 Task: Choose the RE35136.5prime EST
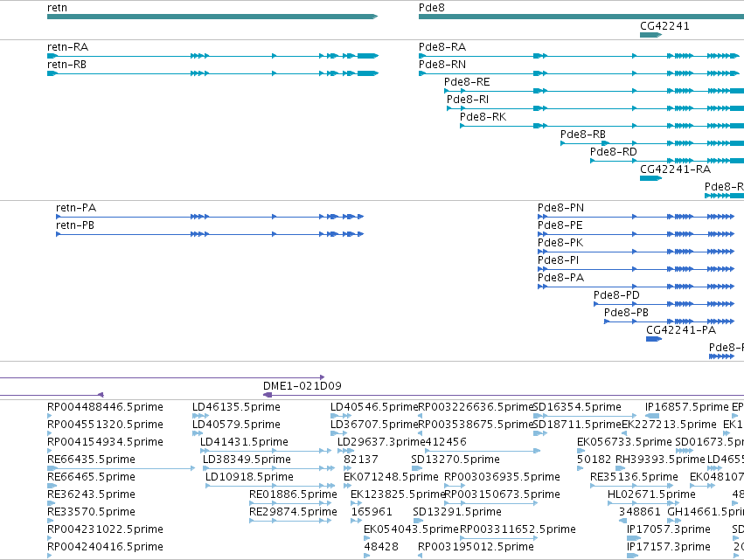click(634, 478)
